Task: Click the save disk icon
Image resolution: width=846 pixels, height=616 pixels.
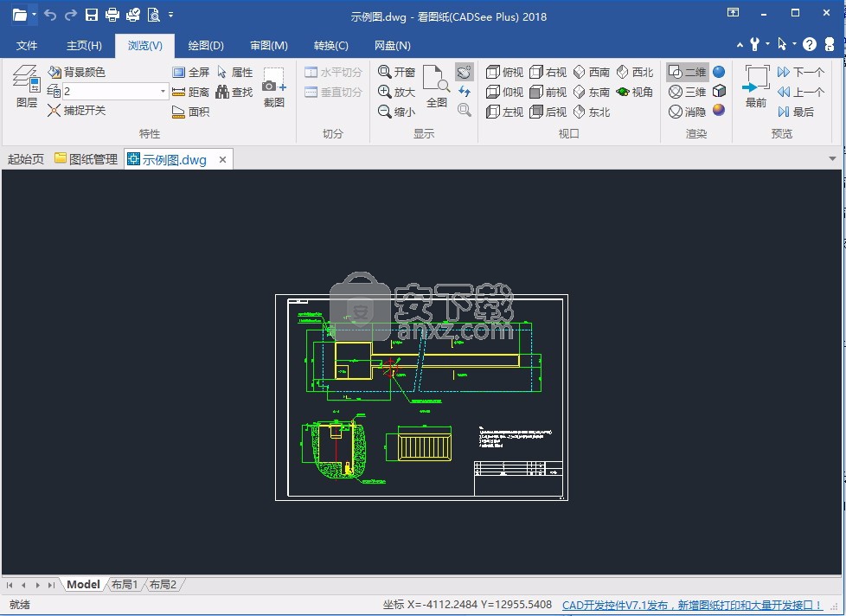Action: tap(91, 15)
